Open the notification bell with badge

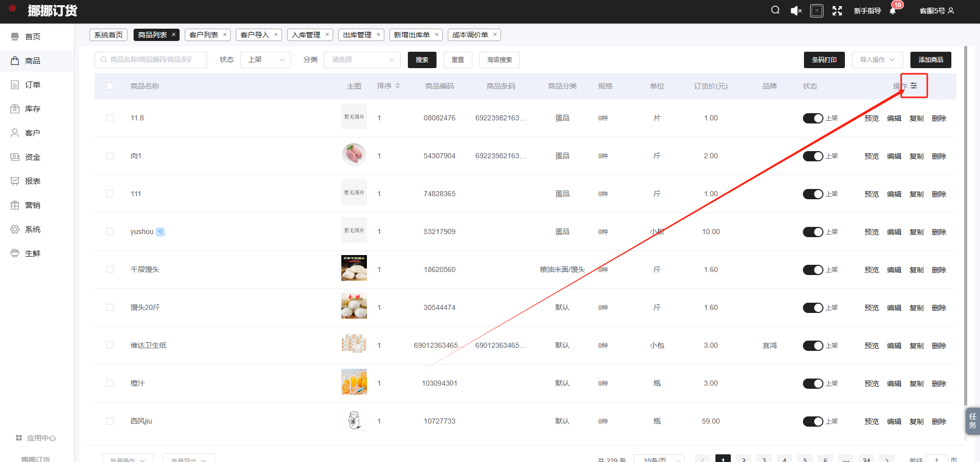tap(893, 11)
